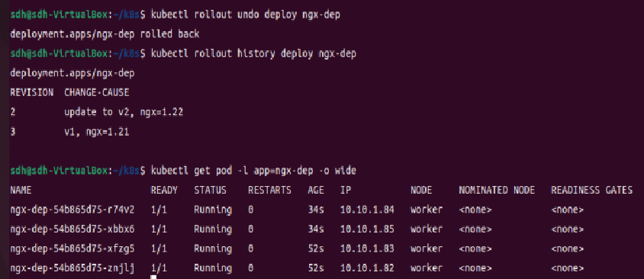Click the REVISION column header
This screenshot has width=644, height=279.
point(31,93)
